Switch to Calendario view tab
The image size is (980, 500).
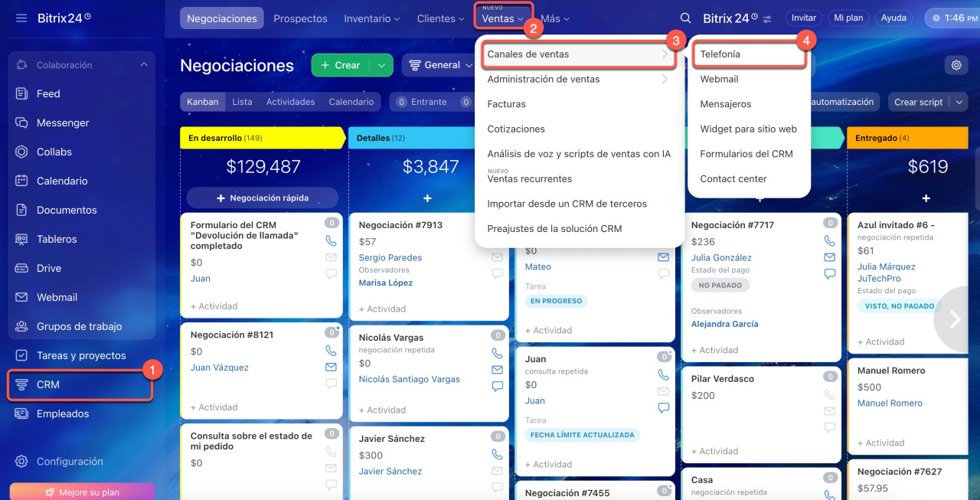pos(351,102)
